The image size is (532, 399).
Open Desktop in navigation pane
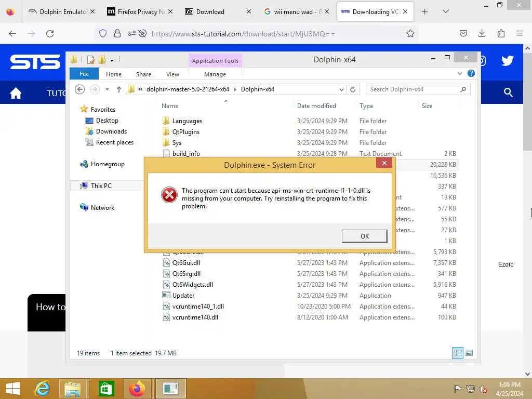pos(107,121)
